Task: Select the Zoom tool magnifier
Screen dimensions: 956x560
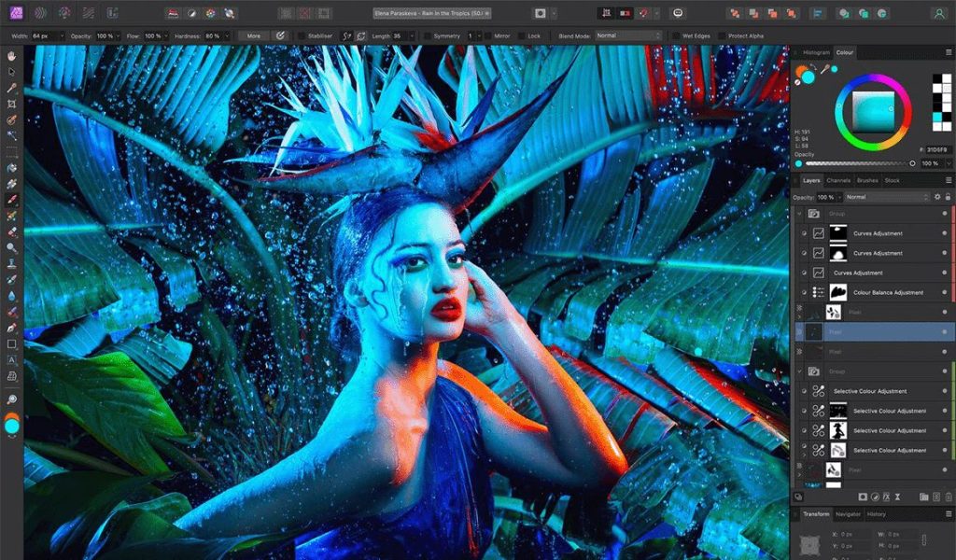Action: coord(11,399)
